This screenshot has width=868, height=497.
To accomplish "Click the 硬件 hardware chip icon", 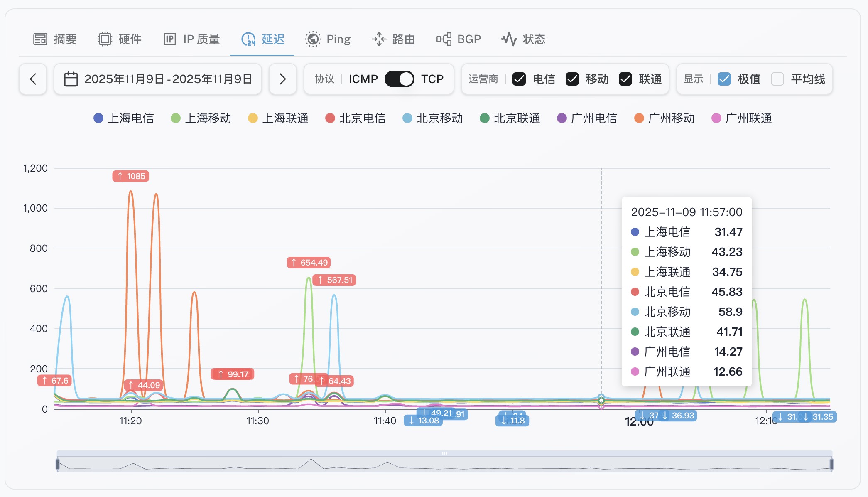I will [105, 39].
